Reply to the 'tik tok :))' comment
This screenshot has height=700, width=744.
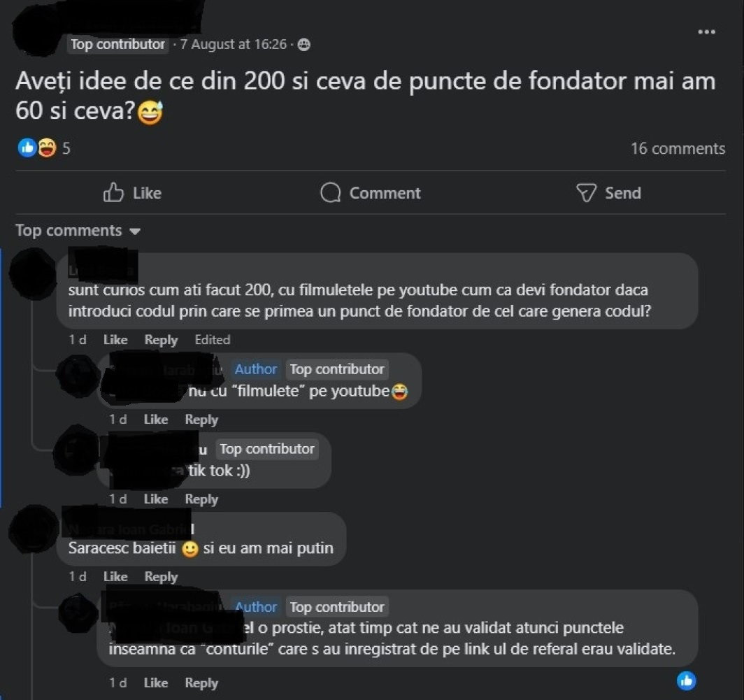tap(201, 499)
